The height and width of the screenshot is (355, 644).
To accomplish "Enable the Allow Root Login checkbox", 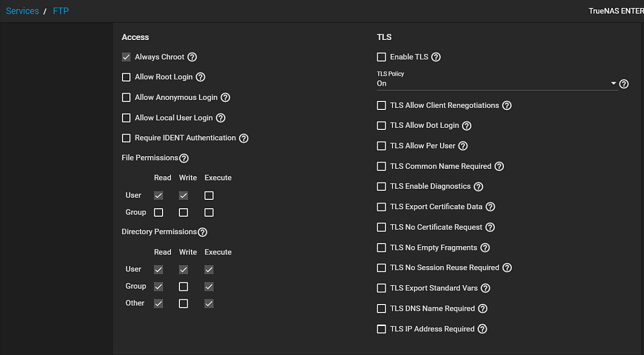I will click(x=126, y=77).
